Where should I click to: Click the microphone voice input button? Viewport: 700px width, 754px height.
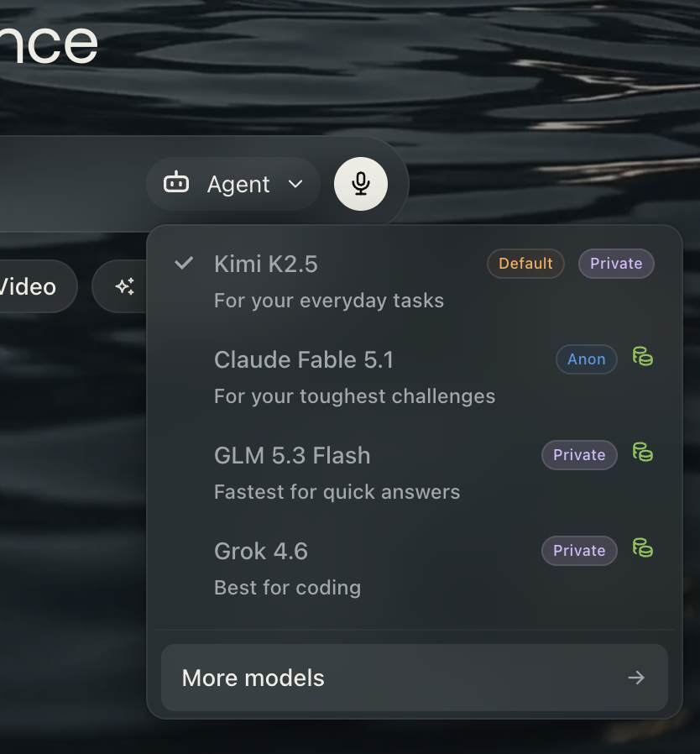[361, 184]
